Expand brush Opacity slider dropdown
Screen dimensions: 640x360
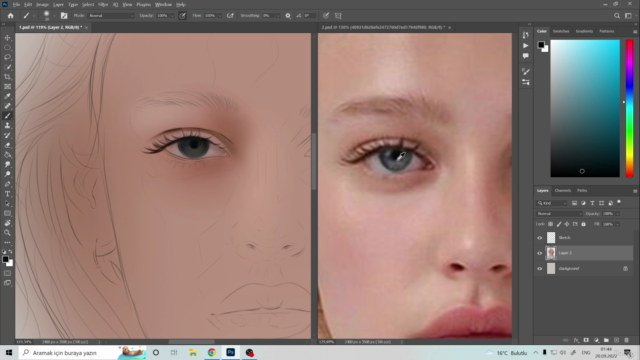pos(172,16)
